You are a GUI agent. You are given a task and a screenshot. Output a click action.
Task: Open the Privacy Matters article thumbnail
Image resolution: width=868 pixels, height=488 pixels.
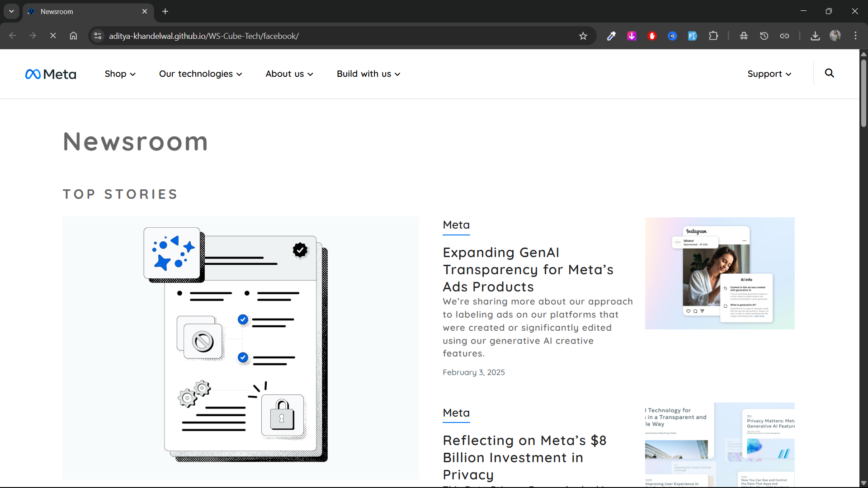point(720,445)
